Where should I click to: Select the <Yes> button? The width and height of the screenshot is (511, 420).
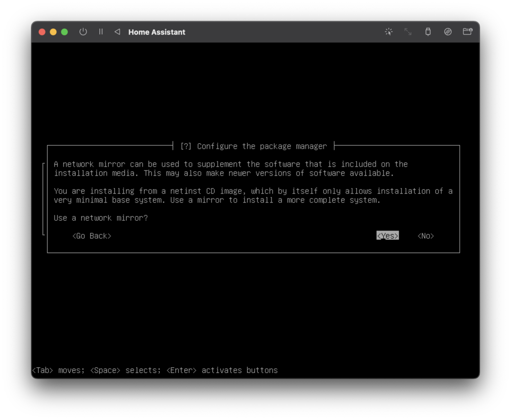(x=387, y=235)
